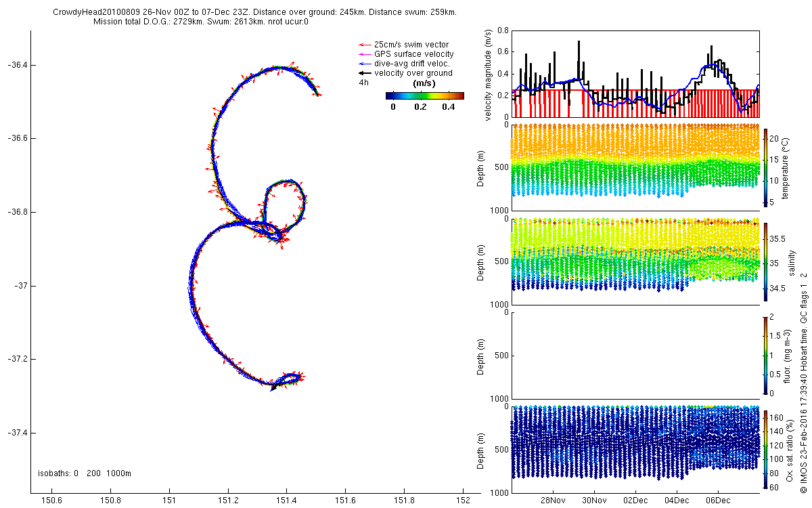Click the 'Depth (m)' label of empty fluorescence panel
The image size is (812, 508).
(x=481, y=357)
